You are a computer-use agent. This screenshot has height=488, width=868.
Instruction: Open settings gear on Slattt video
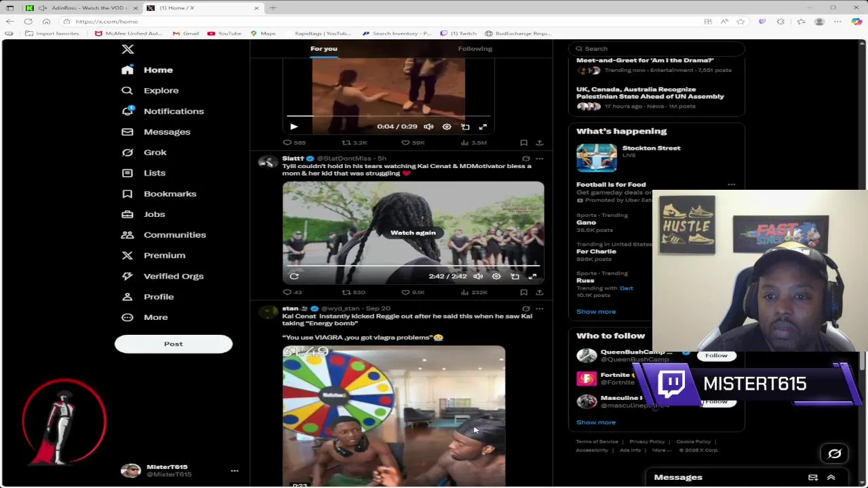coord(496,277)
